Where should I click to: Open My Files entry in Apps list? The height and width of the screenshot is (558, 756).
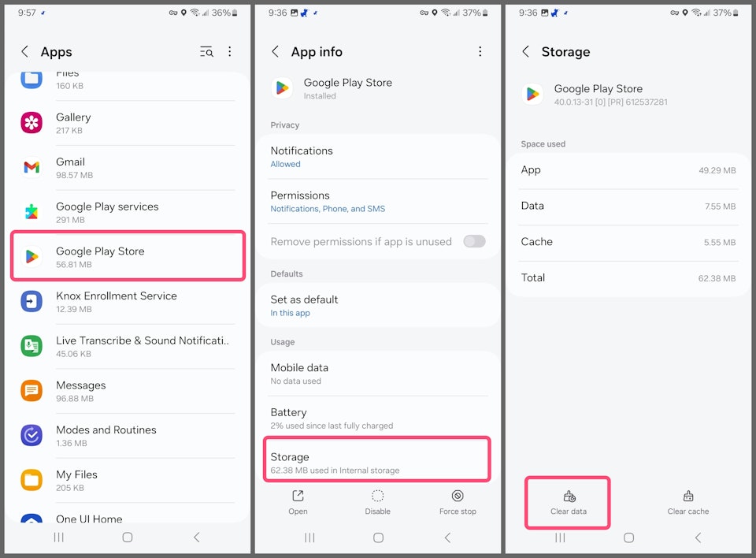tap(128, 480)
